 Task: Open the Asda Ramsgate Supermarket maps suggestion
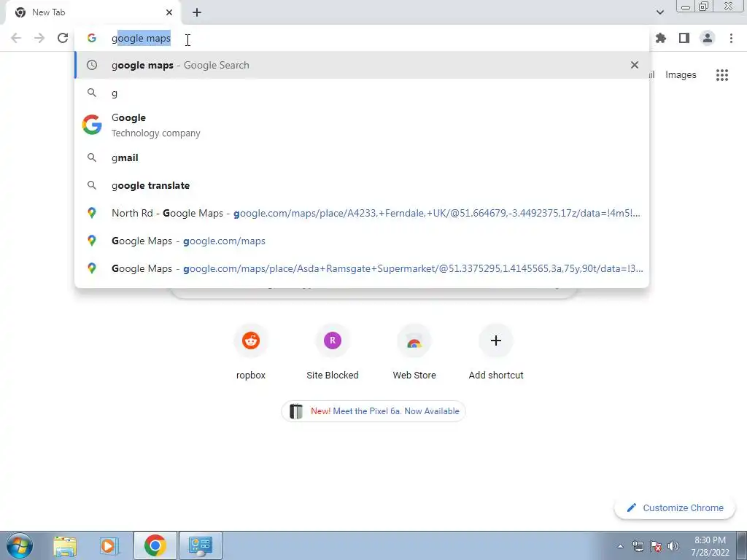tap(362, 268)
